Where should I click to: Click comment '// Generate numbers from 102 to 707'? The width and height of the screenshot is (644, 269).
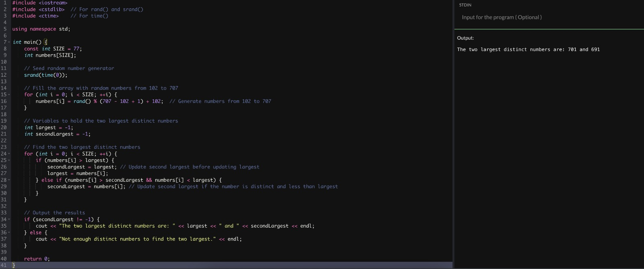[x=221, y=101]
